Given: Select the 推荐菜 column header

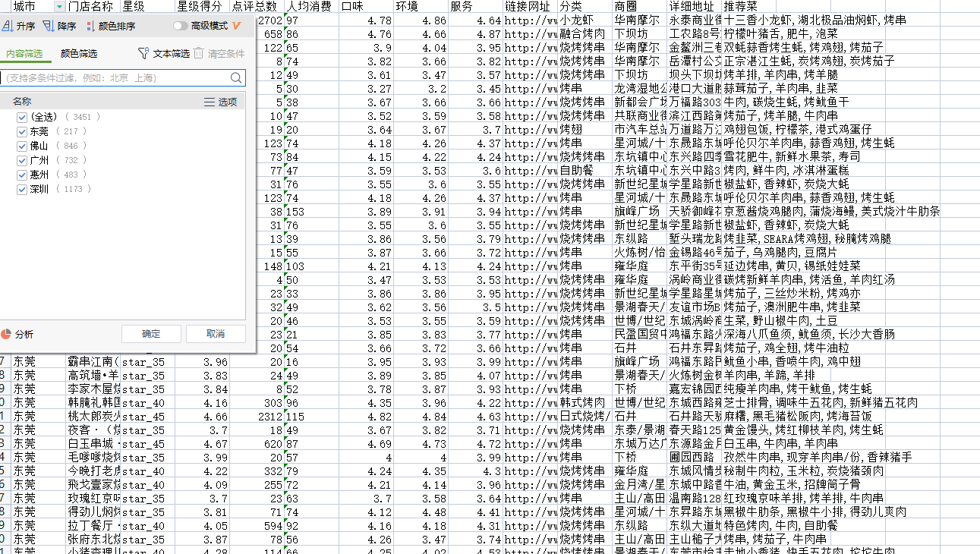Looking at the screenshot, I should (x=748, y=7).
